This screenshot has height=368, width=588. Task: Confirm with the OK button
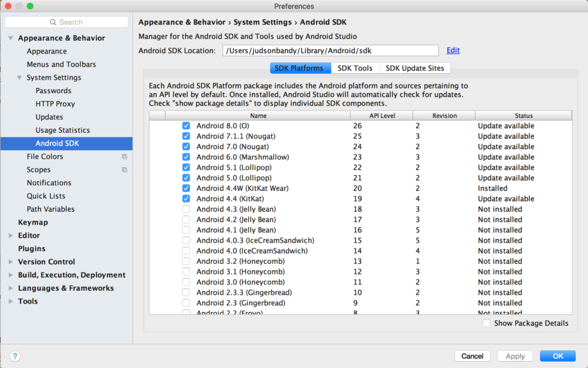coord(558,356)
